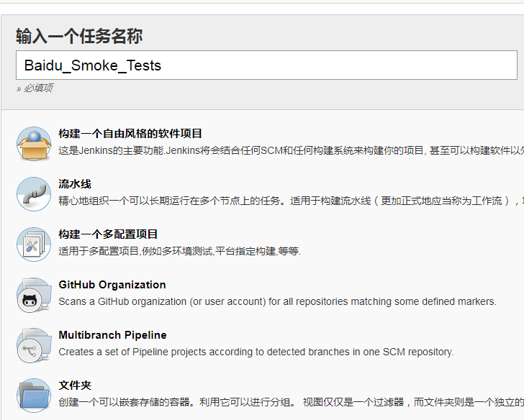Click the Multibranch Pipeline branch icon
The image size is (524, 420).
[x=34, y=345]
